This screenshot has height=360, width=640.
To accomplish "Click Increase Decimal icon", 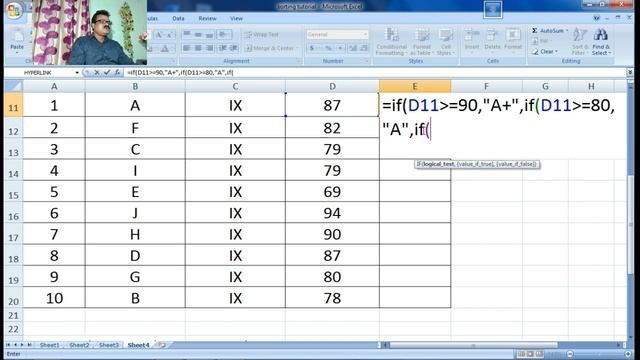I will point(353,48).
